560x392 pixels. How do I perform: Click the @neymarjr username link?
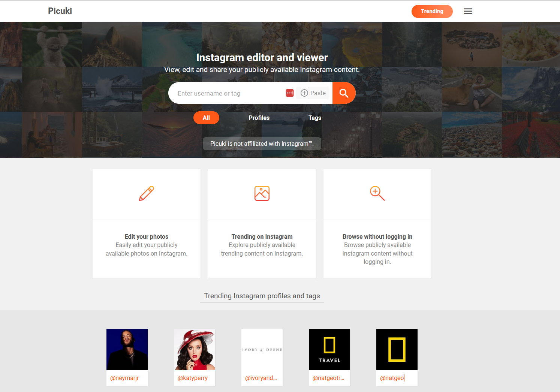124,378
